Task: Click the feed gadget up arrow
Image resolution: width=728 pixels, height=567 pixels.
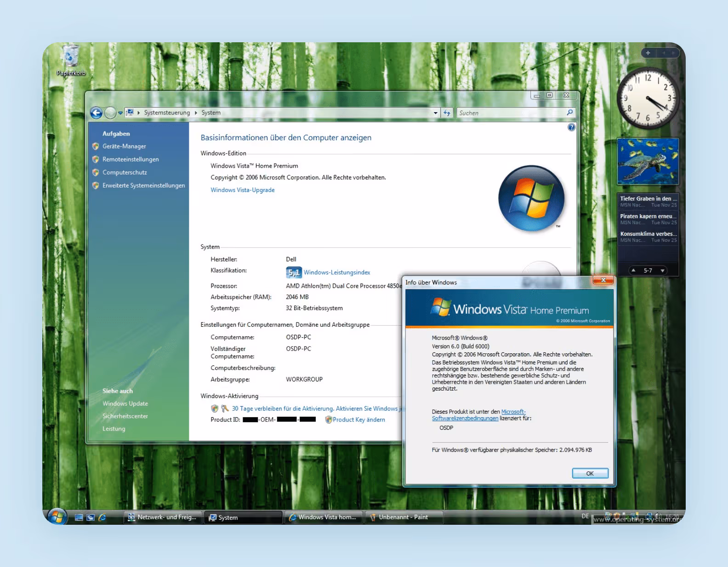Action: click(x=633, y=270)
